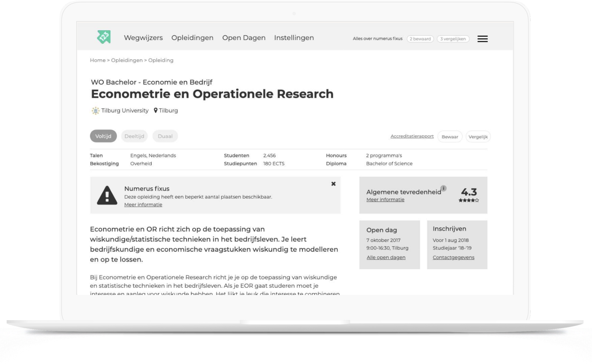This screenshot has width=592, height=364.
Task: Click the Tilburg University emblem icon
Action: point(95,111)
